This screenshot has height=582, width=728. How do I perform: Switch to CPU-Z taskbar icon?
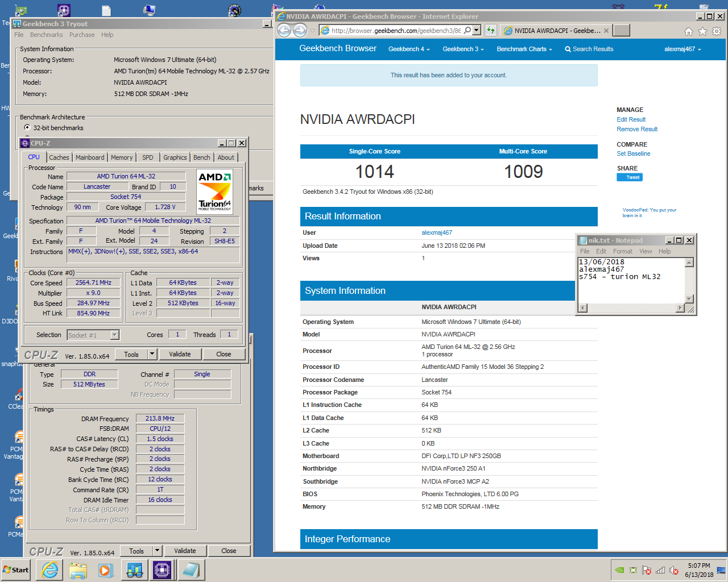point(162,570)
